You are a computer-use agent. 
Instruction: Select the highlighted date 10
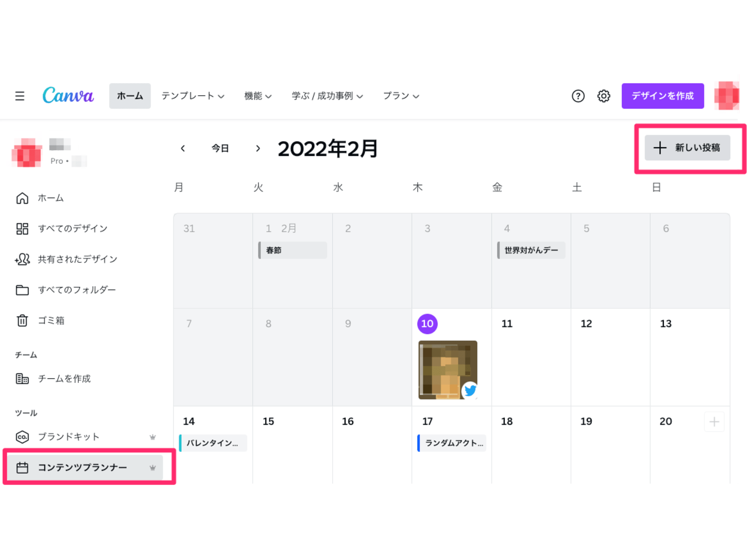[x=427, y=324]
